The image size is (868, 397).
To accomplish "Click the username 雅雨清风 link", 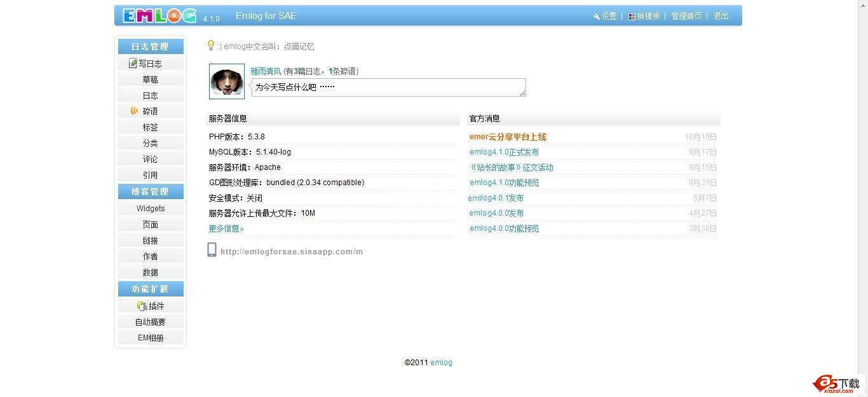I will click(266, 71).
